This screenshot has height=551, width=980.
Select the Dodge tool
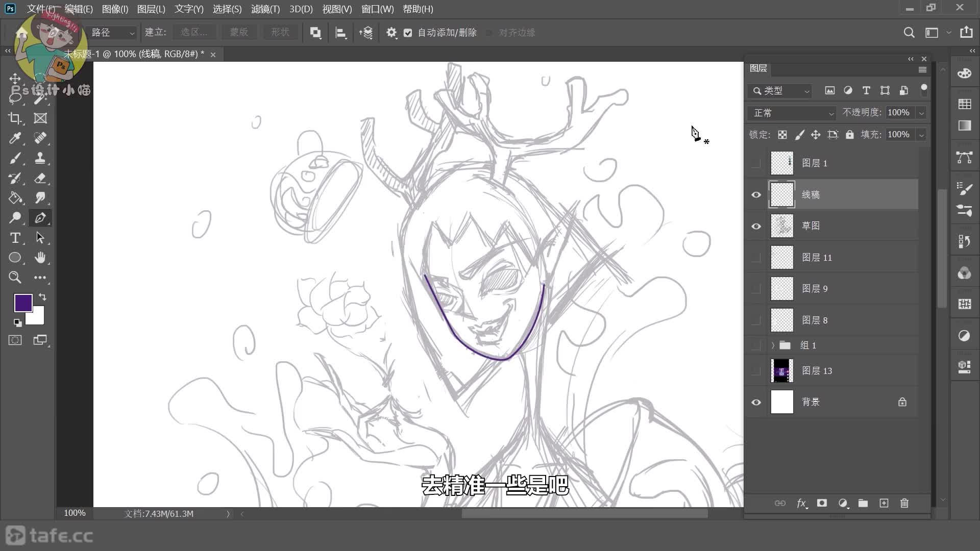15,218
